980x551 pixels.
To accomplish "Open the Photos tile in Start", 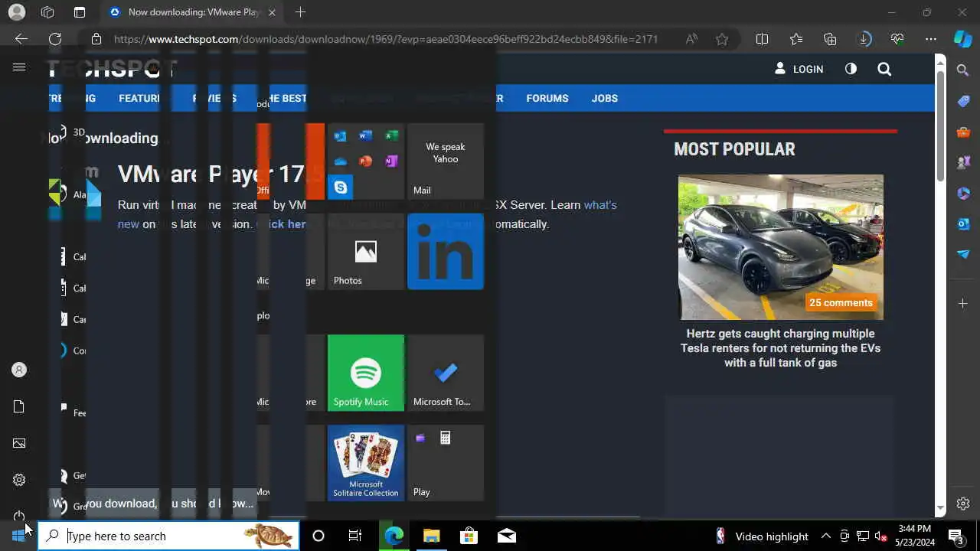I will pyautogui.click(x=366, y=252).
